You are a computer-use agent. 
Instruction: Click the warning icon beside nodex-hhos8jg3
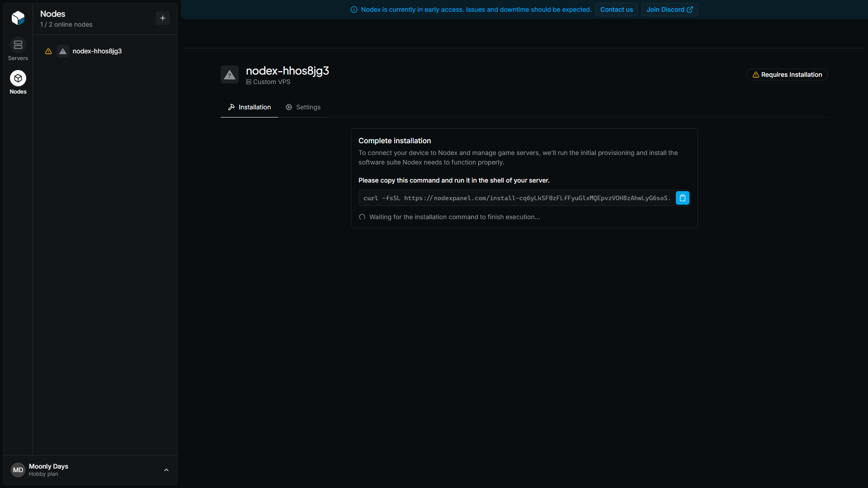pyautogui.click(x=48, y=51)
